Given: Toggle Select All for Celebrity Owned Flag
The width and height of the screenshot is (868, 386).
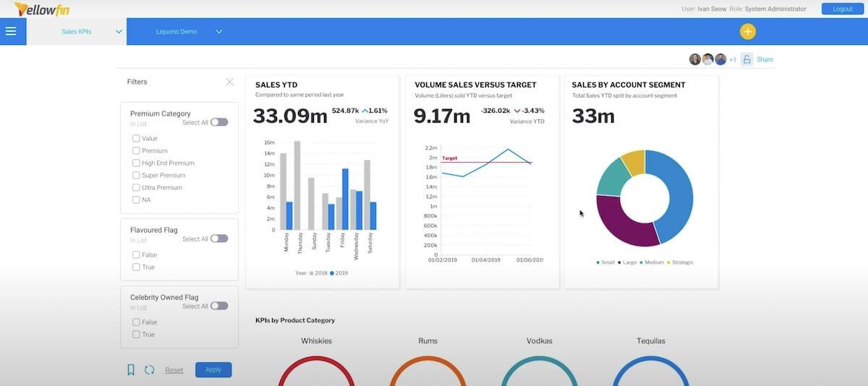Looking at the screenshot, I should coord(219,306).
